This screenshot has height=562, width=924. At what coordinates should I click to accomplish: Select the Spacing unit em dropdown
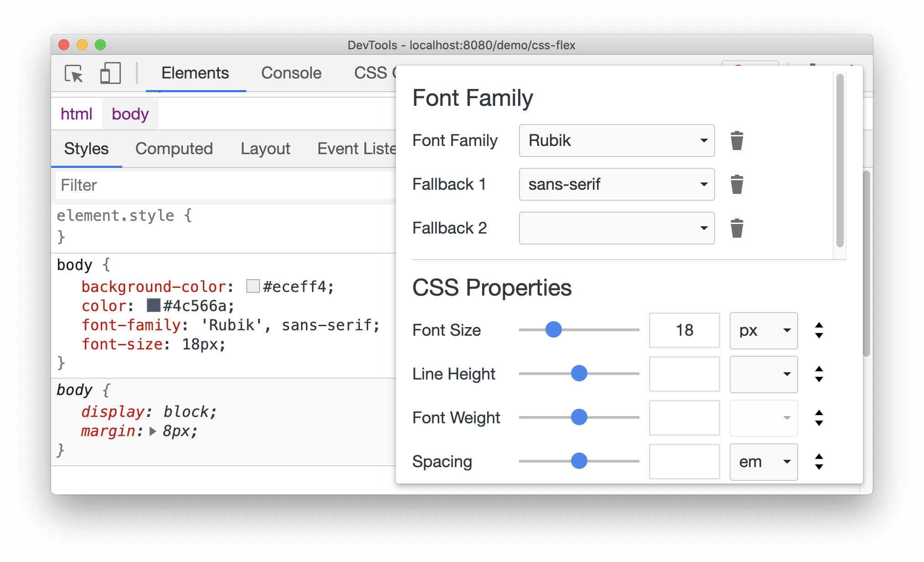762,461
